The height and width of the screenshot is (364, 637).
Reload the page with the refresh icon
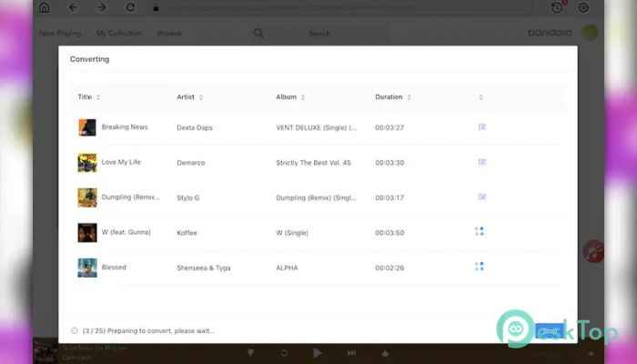131,7
